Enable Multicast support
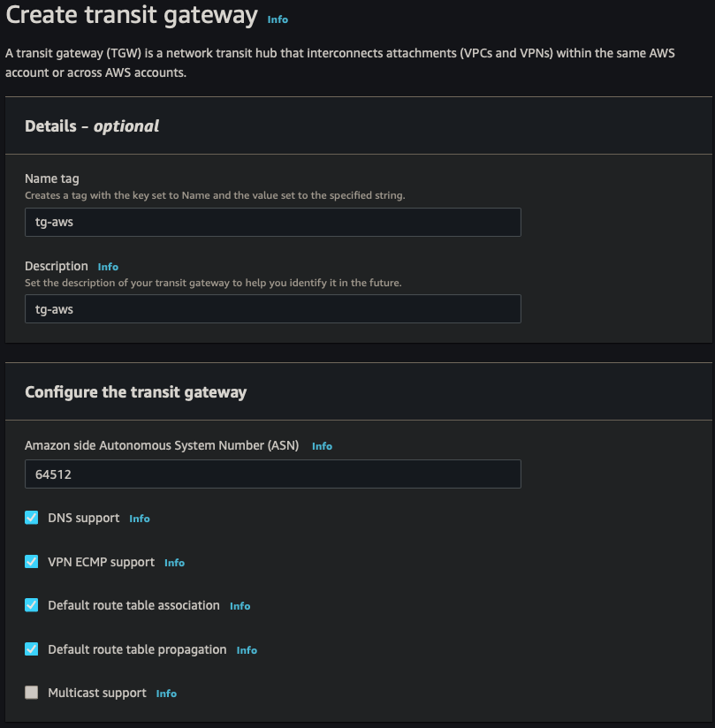Image resolution: width=715 pixels, height=728 pixels. 31,693
